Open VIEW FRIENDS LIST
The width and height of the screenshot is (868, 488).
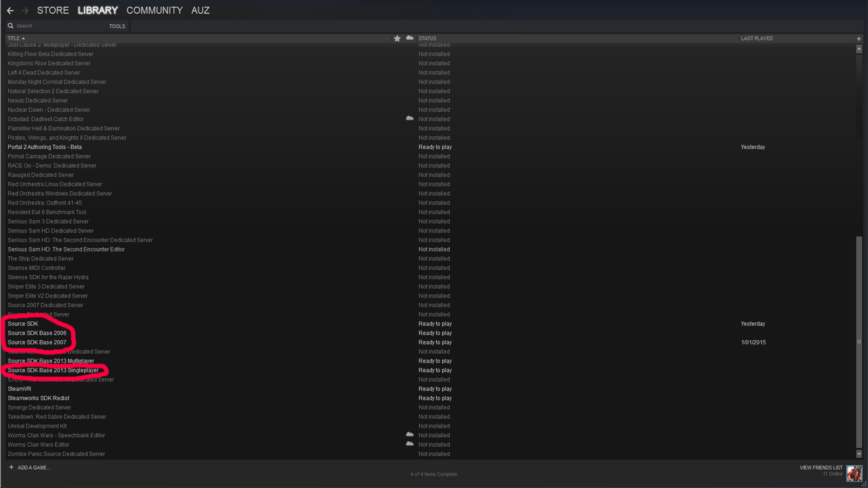[821, 467]
